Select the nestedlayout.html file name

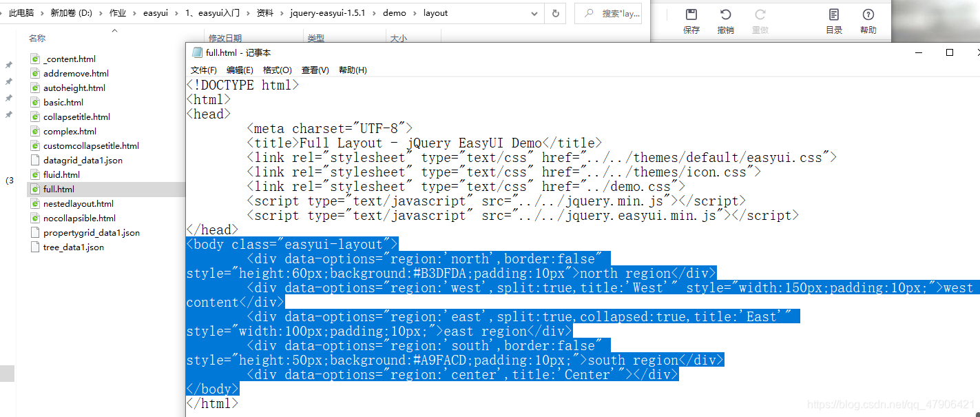pos(79,204)
